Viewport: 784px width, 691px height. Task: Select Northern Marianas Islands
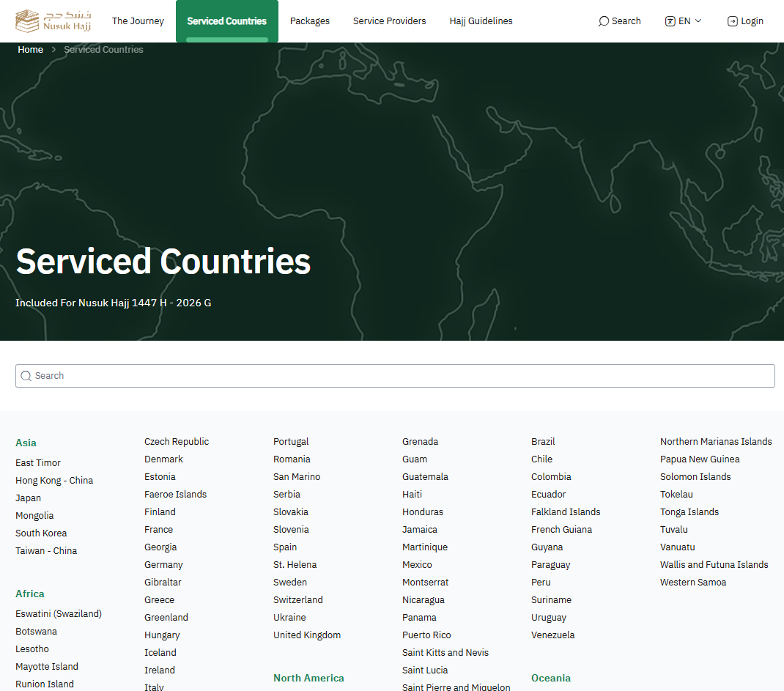(716, 442)
